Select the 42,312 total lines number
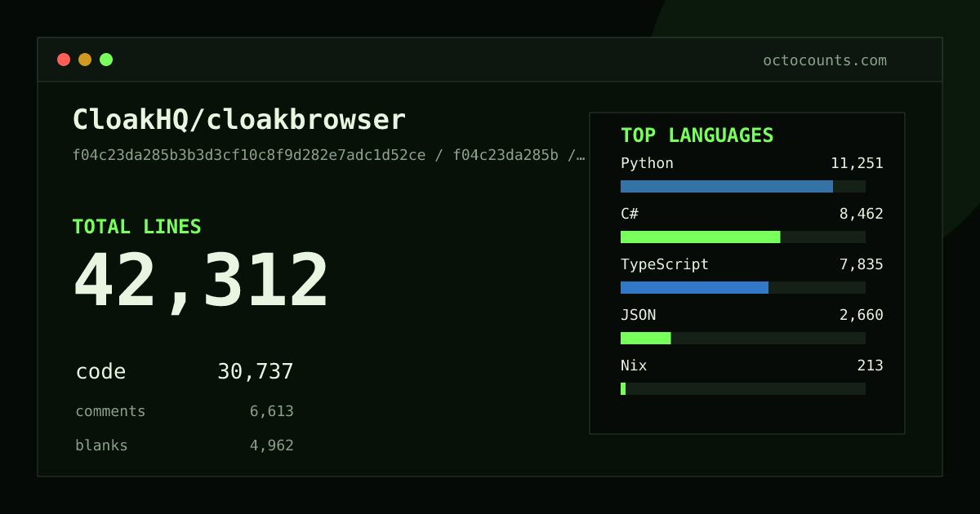 [201, 281]
